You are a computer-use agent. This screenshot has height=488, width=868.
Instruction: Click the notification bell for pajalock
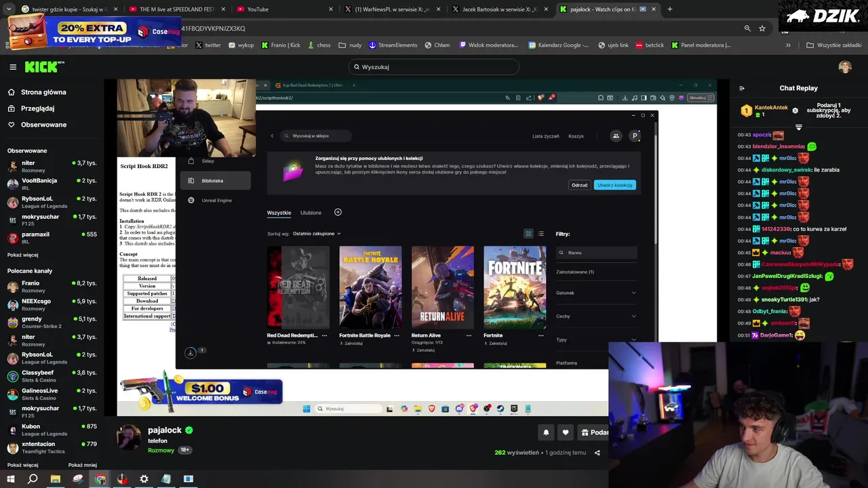(546, 432)
